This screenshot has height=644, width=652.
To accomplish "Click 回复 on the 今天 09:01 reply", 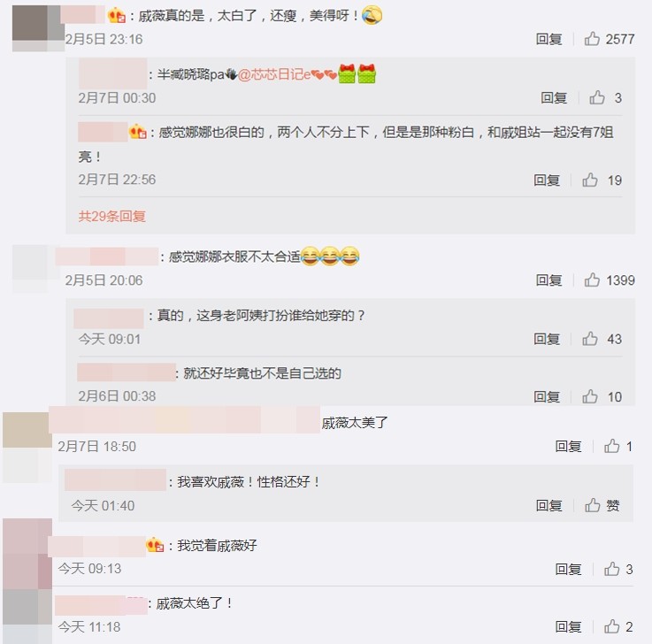I will tap(547, 339).
